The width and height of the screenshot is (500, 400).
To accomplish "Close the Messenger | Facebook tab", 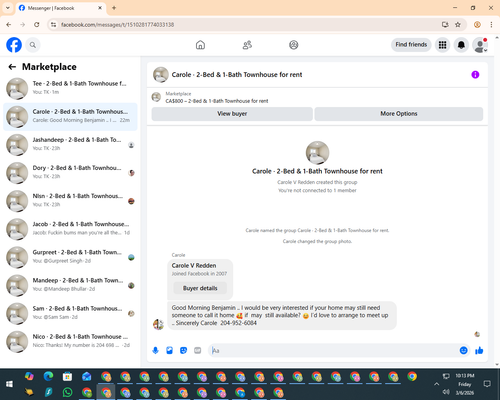I will (100, 8).
